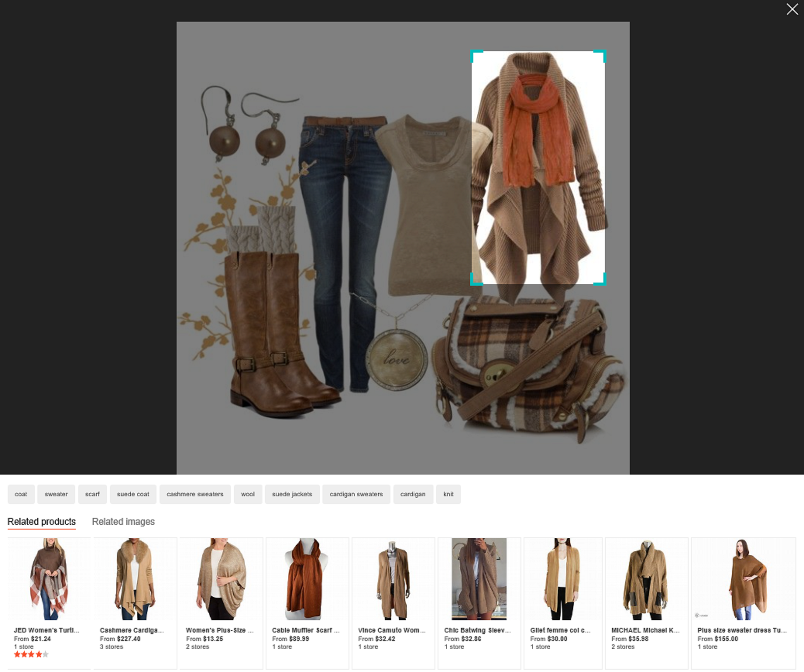Image resolution: width=804 pixels, height=672 pixels.
Task: Open Vince Camuto cardigan listing
Action: [393, 579]
